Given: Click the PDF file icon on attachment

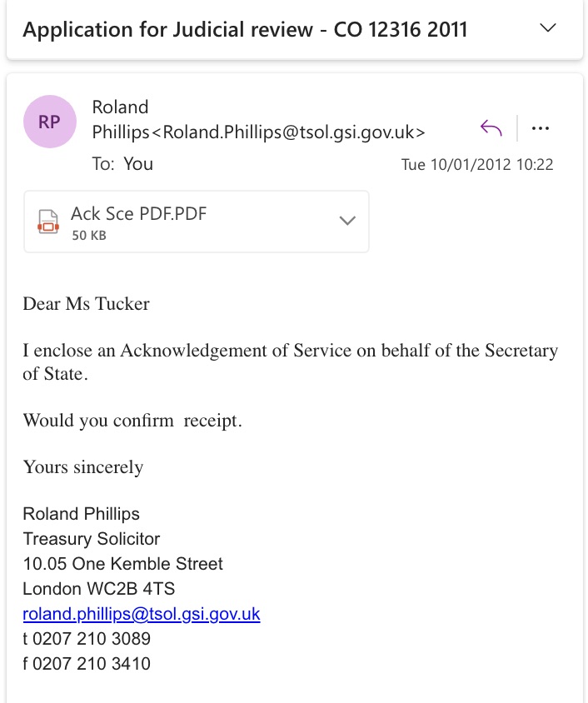Looking at the screenshot, I should click(49, 222).
